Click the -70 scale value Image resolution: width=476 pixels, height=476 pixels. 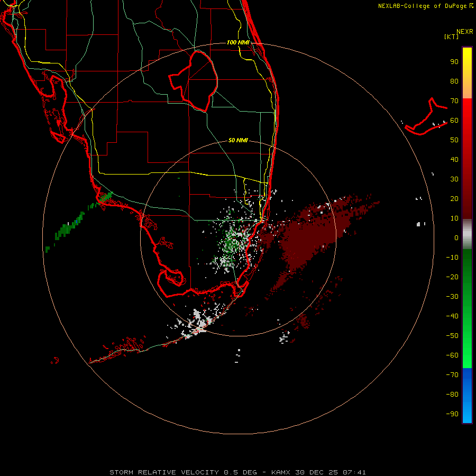click(452, 375)
